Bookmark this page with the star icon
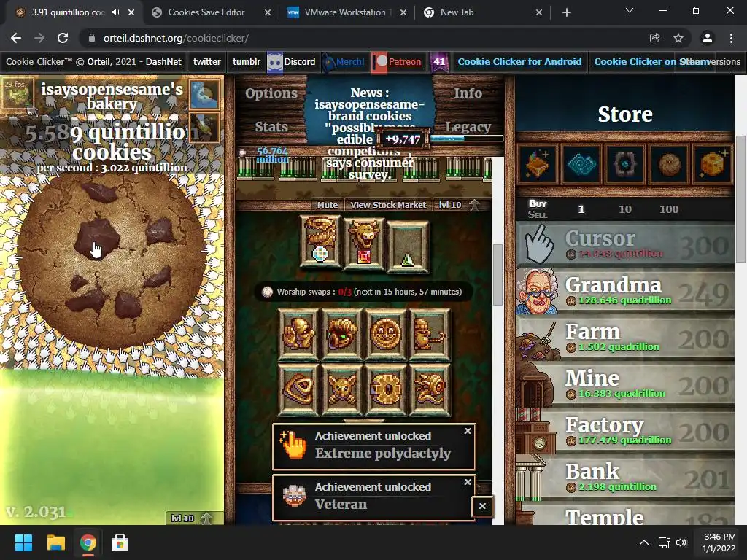Image resolution: width=747 pixels, height=560 pixels. [678, 38]
